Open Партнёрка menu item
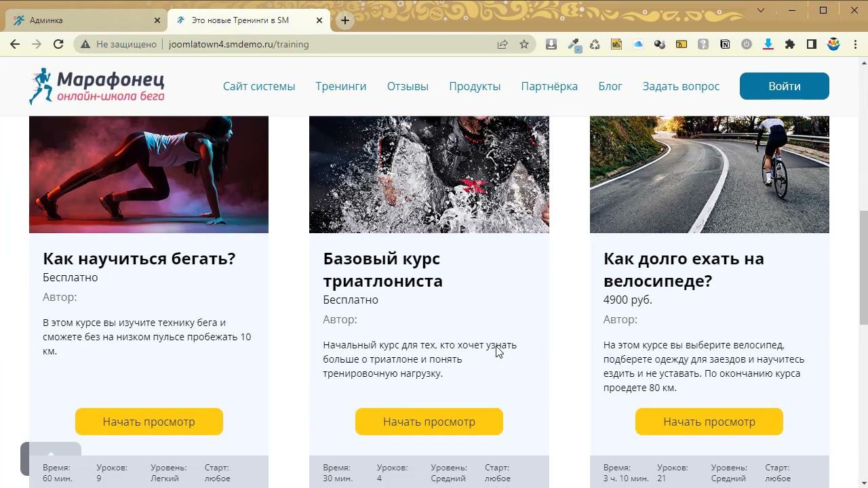Screen dimensions: 868x488 click(x=549, y=86)
